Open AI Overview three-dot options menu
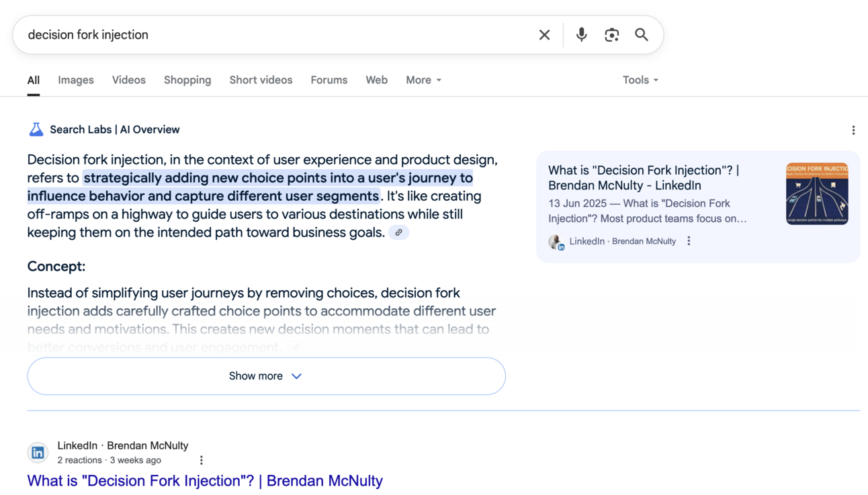This screenshot has width=868, height=495. coord(853,130)
